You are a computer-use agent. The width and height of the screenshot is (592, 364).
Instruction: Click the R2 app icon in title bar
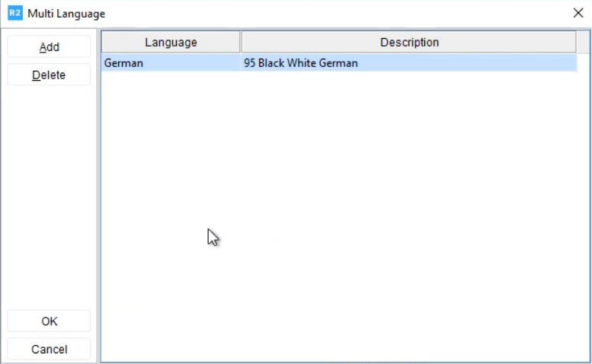point(14,13)
